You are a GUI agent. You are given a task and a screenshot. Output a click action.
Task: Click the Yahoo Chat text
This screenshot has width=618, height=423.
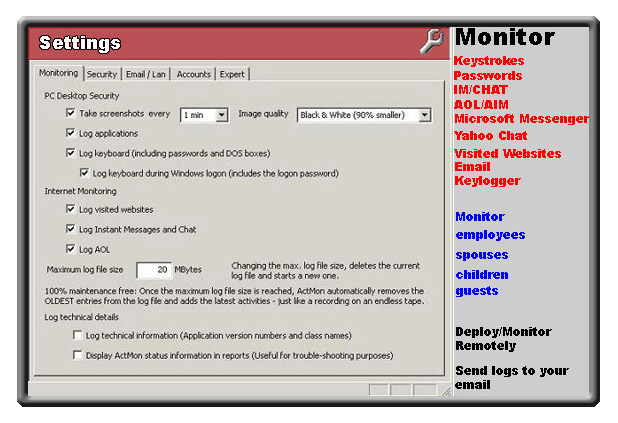point(491,136)
